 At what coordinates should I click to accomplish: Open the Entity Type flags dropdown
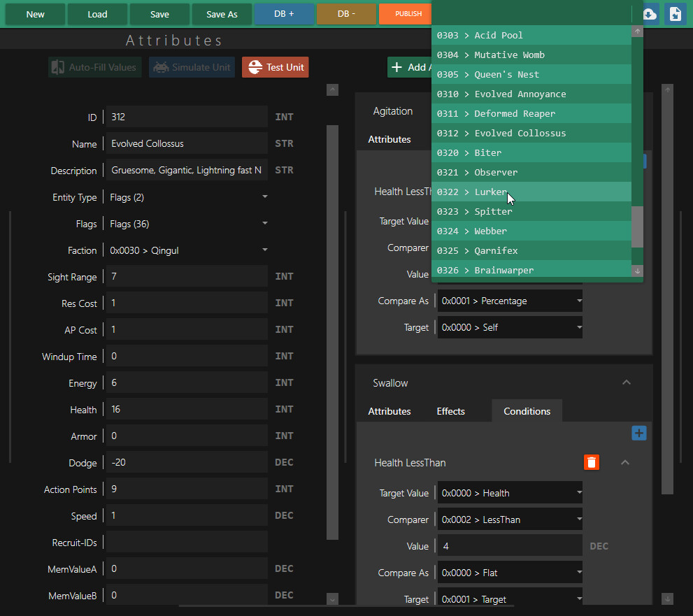[x=187, y=196]
